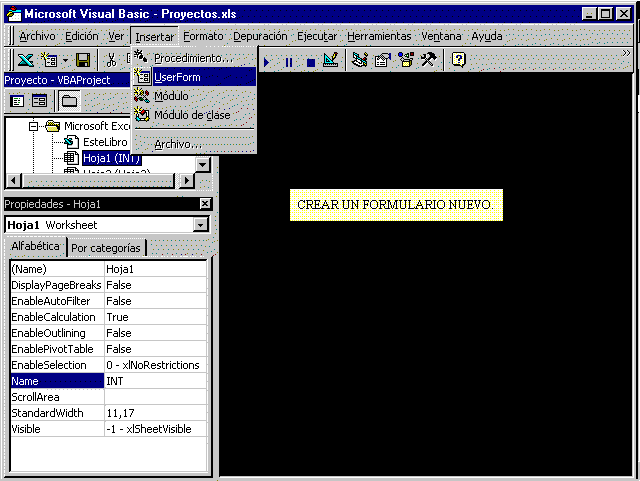Select the DisplayPageBreaks property
The image size is (640, 481).
(57, 285)
